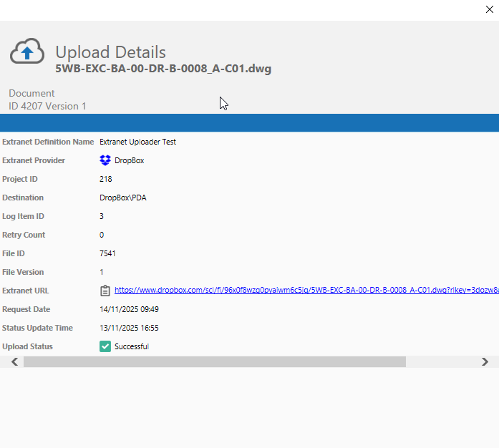Select the Extranet Provider label

34,160
